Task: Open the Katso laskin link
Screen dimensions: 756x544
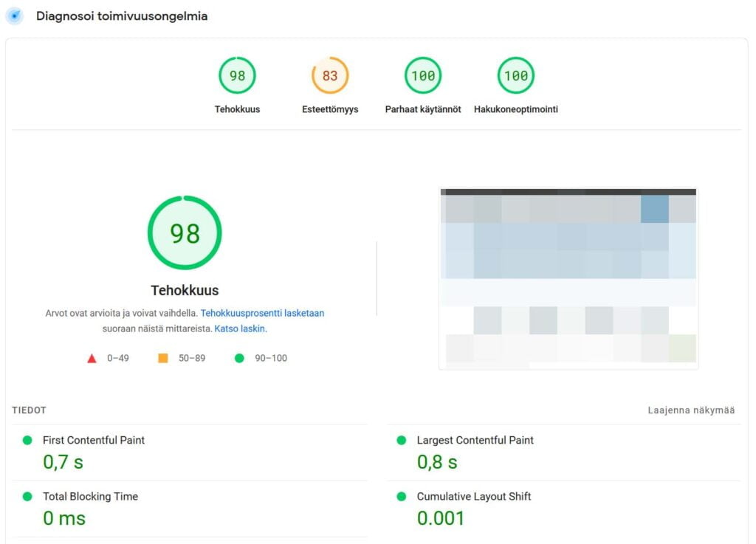Action: click(240, 328)
